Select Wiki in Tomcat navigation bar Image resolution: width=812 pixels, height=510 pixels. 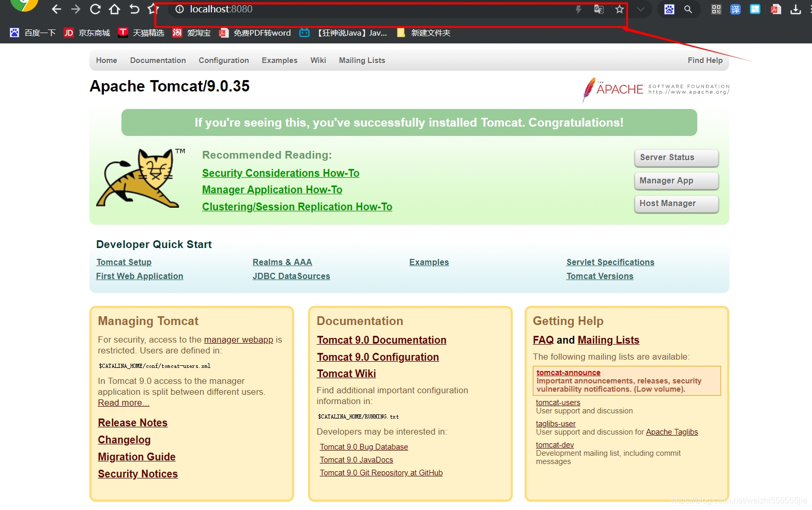(x=318, y=60)
